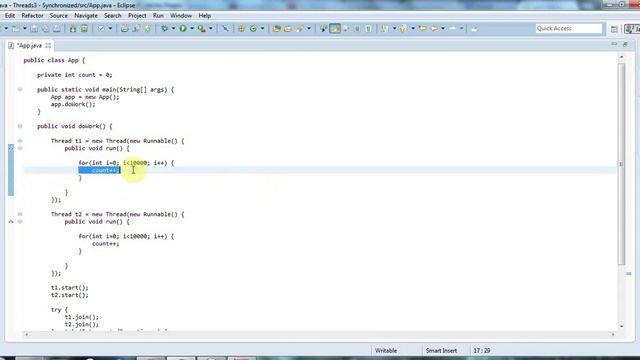
Task: Click the scroll down arrow of the editor
Action: point(621,326)
